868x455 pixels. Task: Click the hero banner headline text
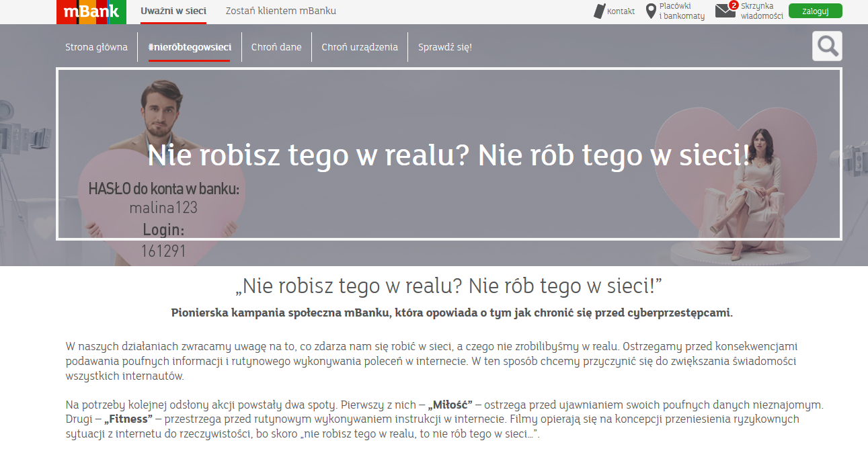448,155
